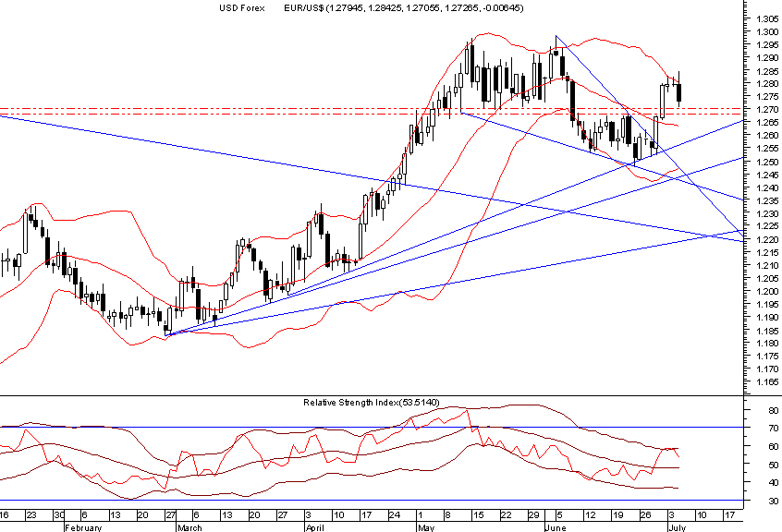The image size is (782, 532).
Task: Select the 1.285 price axis label
Action: [x=767, y=71]
